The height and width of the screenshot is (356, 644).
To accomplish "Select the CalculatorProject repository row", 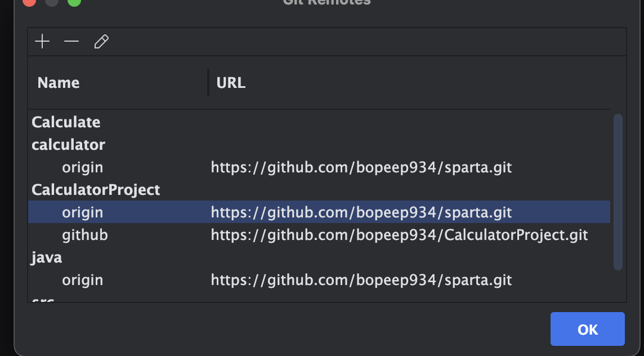I will pos(96,190).
